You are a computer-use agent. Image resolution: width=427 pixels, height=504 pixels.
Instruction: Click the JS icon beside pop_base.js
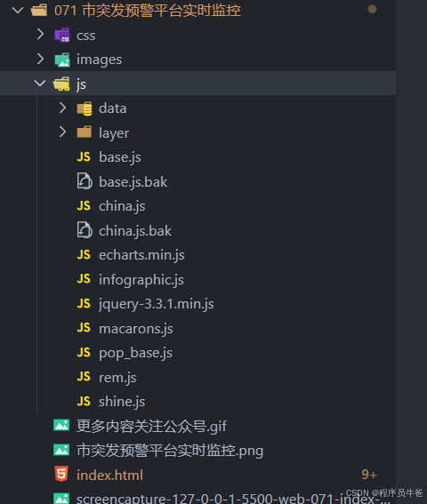pos(84,352)
